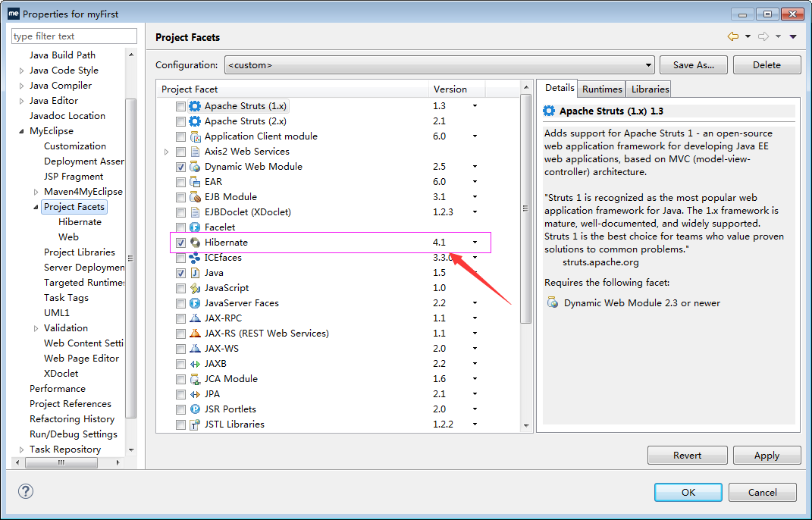The width and height of the screenshot is (812, 520).
Task: Click the Revert button
Action: click(x=687, y=456)
